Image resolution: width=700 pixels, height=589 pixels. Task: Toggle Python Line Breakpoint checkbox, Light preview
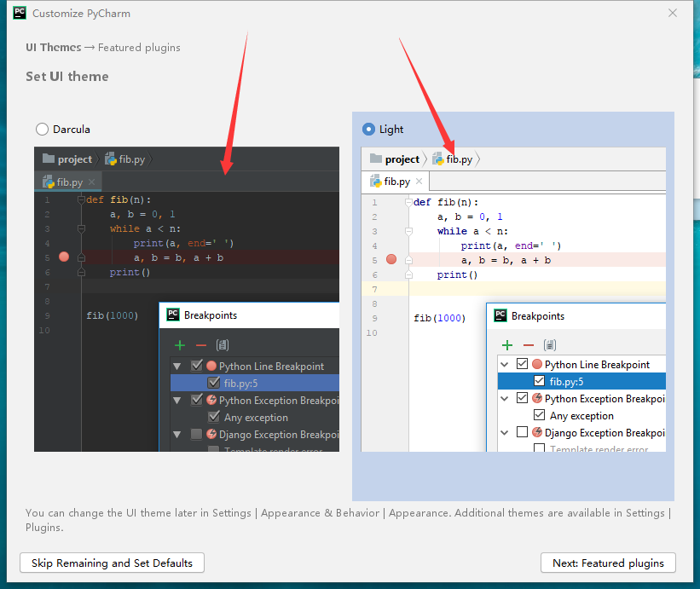523,364
